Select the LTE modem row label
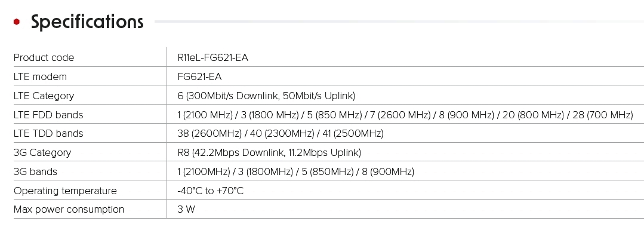 coord(40,77)
